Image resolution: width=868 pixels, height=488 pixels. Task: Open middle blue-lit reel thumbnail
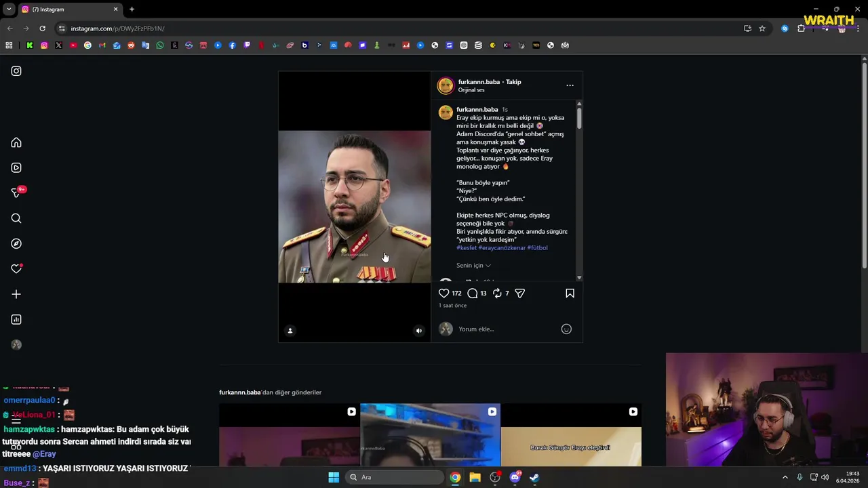(430, 435)
